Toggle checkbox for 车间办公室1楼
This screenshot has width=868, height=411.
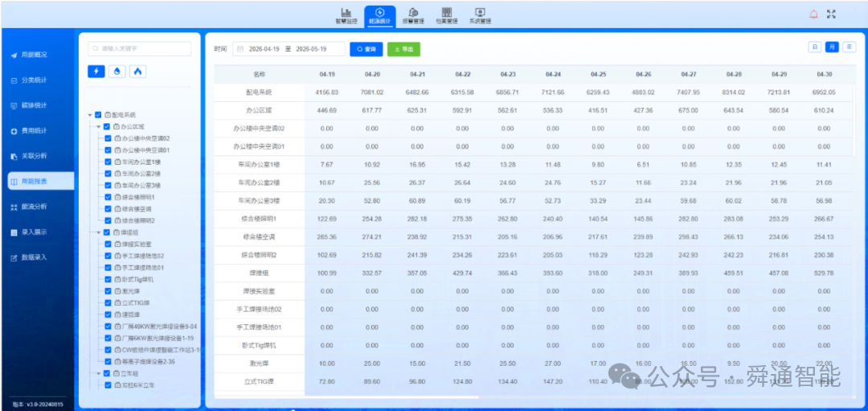[108, 162]
